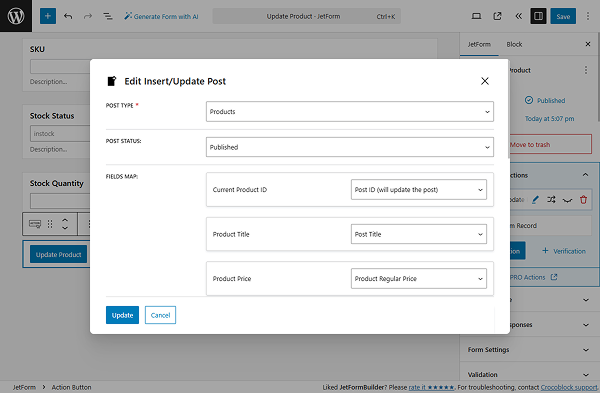
Task: Click the Published status link
Action: pyautogui.click(x=551, y=101)
